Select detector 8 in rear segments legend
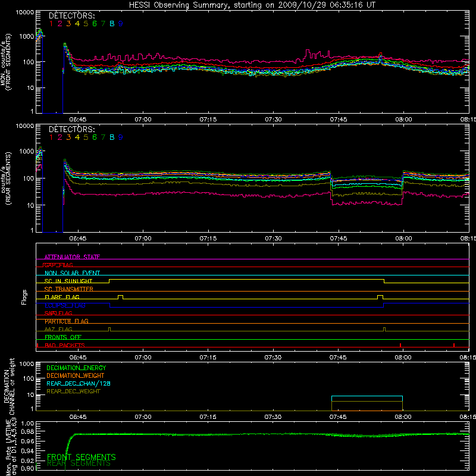The height and width of the screenshot is (476, 476). [112, 137]
